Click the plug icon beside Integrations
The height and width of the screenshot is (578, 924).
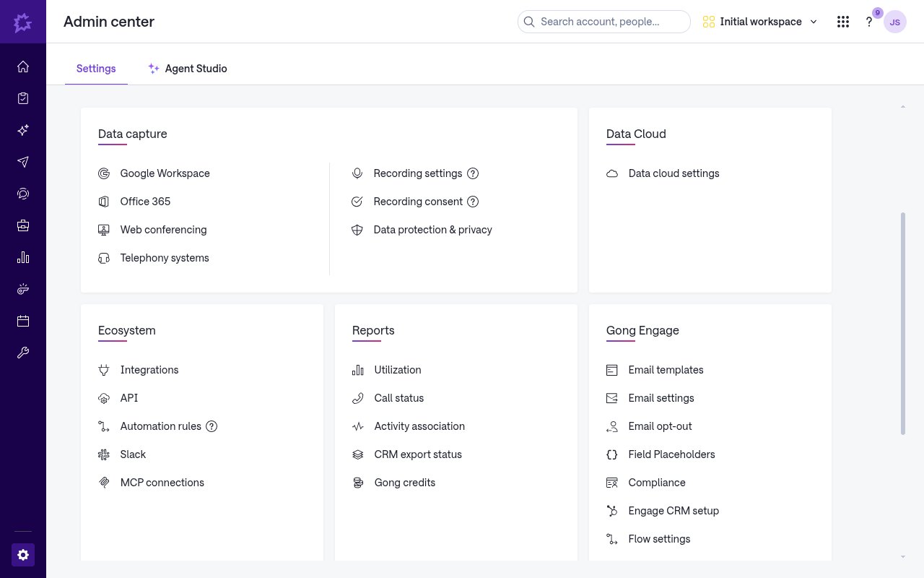[104, 370]
